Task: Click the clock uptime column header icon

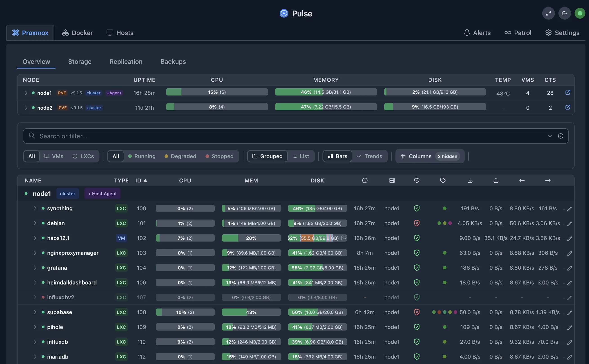Action: click(365, 180)
